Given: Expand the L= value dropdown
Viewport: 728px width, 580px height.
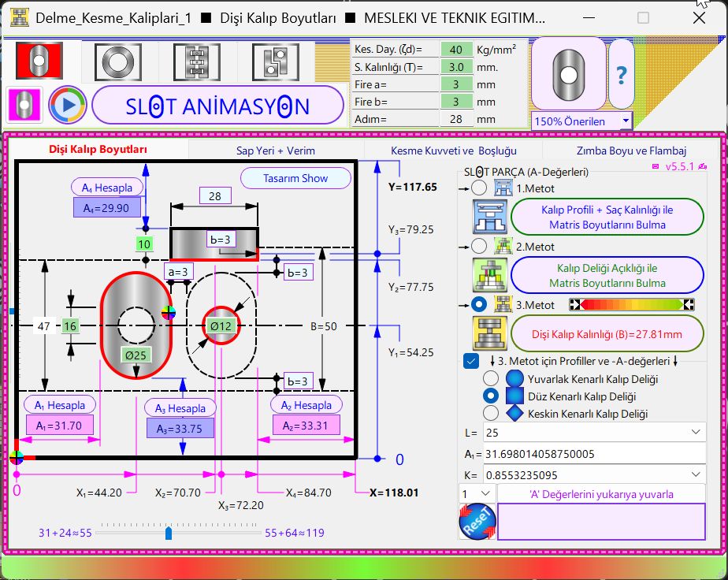Looking at the screenshot, I should coord(696,432).
